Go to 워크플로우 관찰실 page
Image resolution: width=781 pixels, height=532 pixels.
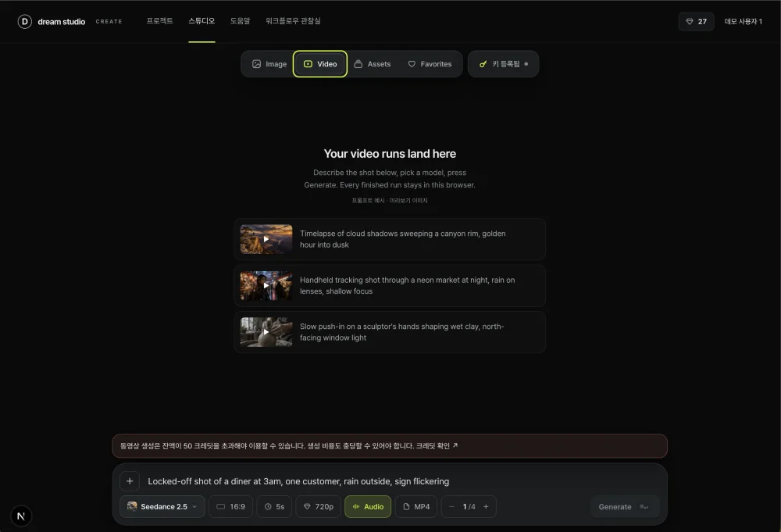coord(293,21)
